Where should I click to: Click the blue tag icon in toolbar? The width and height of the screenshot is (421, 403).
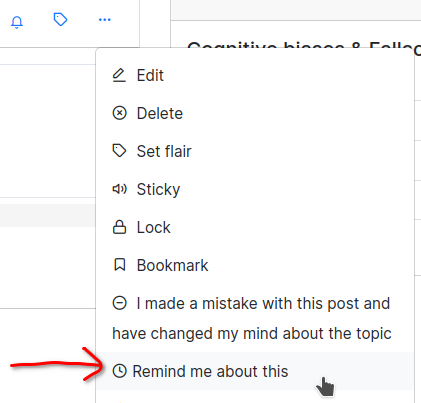point(60,19)
